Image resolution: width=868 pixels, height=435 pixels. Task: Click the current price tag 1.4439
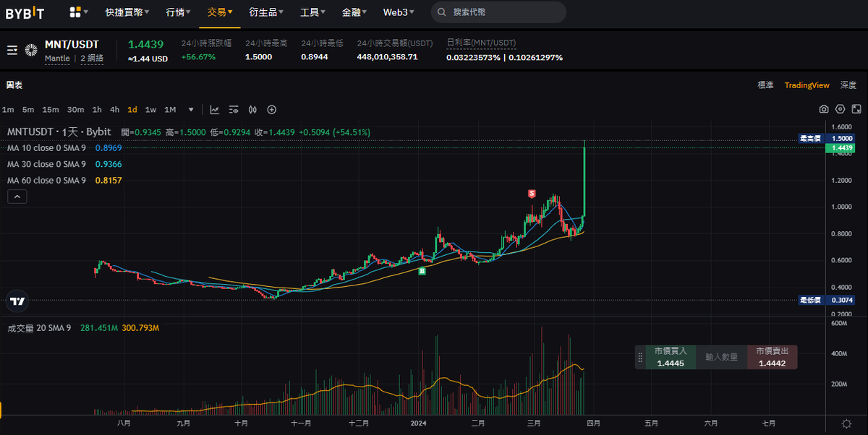coord(840,147)
